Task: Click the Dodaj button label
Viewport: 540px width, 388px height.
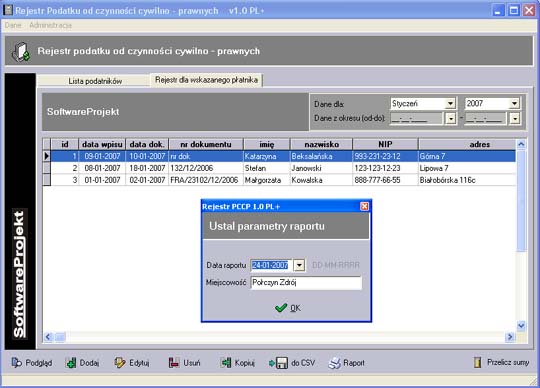Action: pos(90,363)
